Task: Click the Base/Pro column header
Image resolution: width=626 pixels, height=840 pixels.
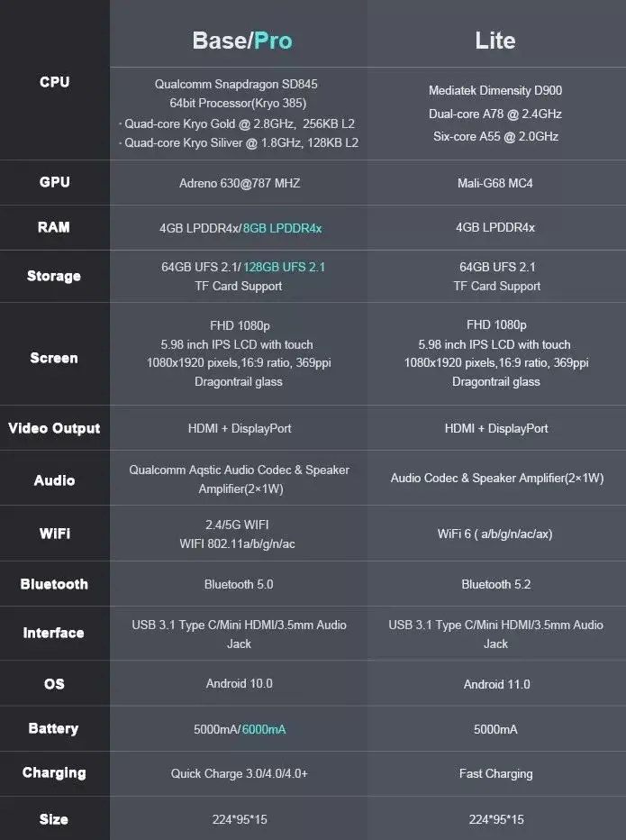Action: click(242, 41)
